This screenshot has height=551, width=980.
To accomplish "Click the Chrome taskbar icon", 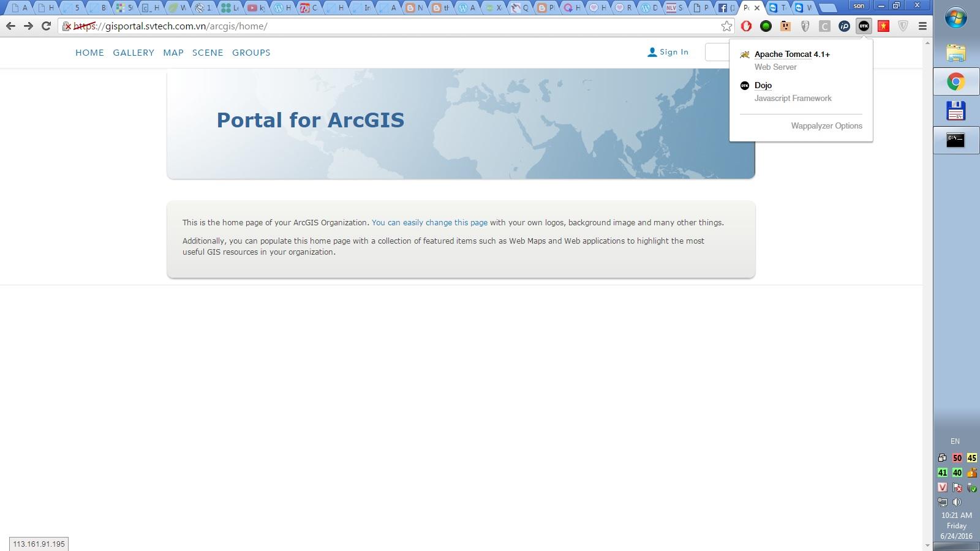I will point(956,81).
